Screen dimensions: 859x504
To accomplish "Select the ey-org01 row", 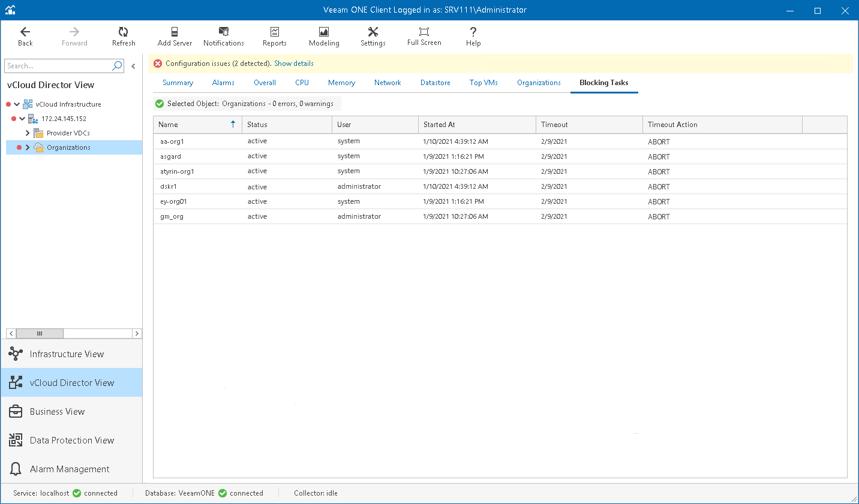I will pyautogui.click(x=500, y=201).
